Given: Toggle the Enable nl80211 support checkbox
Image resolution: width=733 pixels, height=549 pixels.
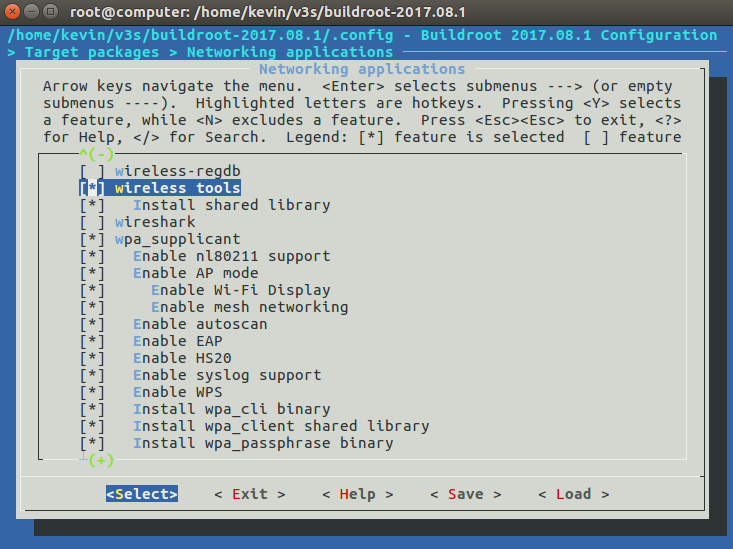Looking at the screenshot, I should [x=92, y=256].
